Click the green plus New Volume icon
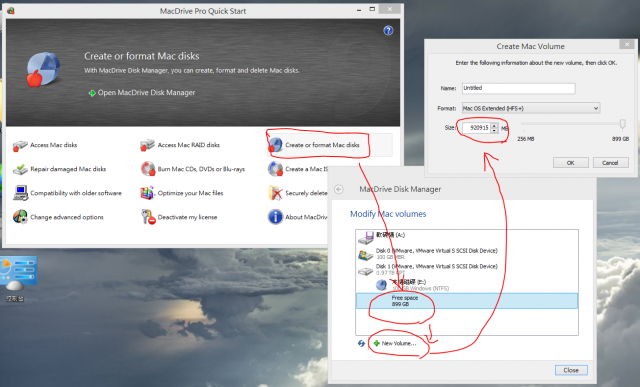Viewport: 640px width, 387px height. [376, 343]
